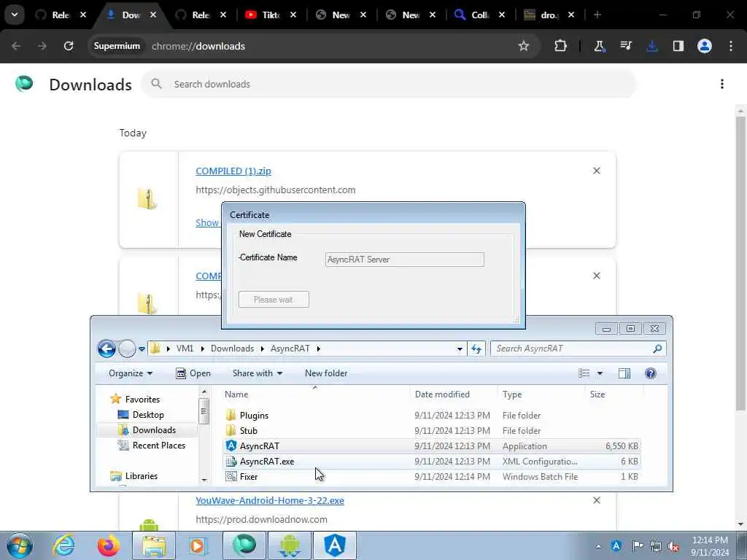Viewport: 747px width, 560px height.
Task: Switch to the Tikt YouTube tab
Action: point(271,15)
